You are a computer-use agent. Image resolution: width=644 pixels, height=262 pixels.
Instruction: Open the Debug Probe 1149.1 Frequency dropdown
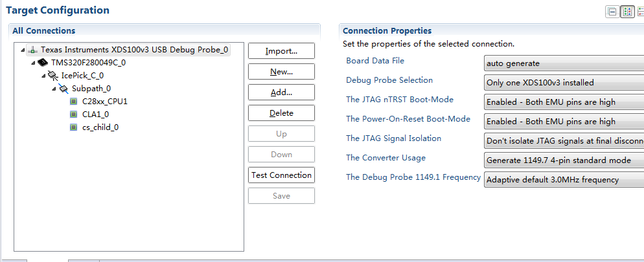(564, 180)
